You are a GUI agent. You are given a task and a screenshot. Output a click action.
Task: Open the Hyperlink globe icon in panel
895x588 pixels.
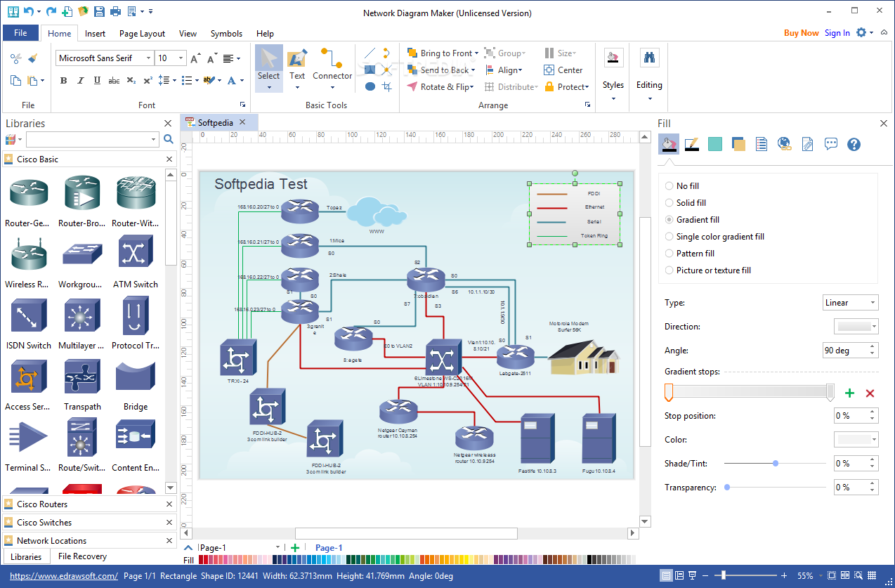tap(785, 144)
